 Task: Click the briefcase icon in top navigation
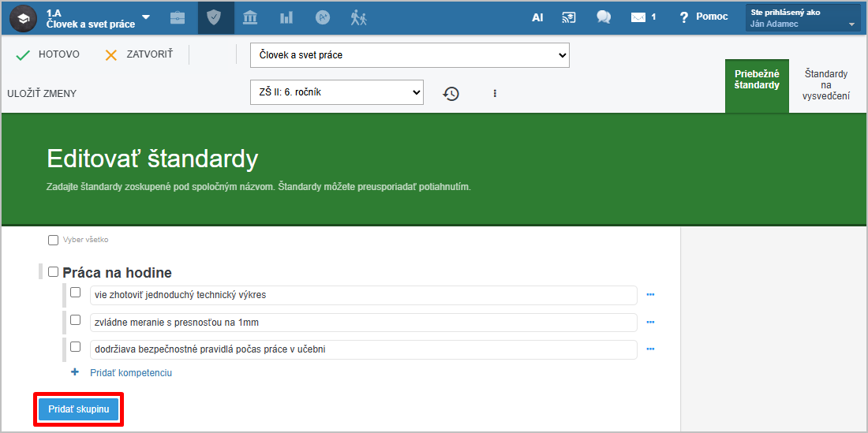click(x=178, y=17)
